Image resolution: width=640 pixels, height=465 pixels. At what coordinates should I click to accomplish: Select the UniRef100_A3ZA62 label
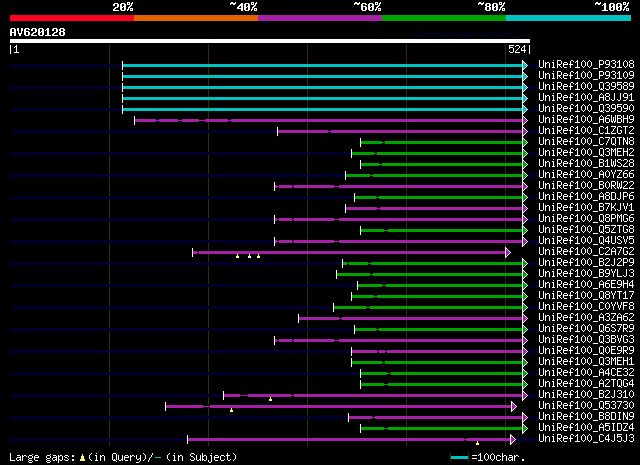pyautogui.click(x=586, y=318)
